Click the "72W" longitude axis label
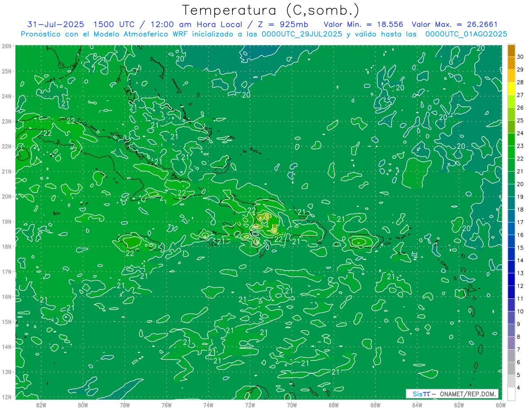532x411 pixels. 250,405
